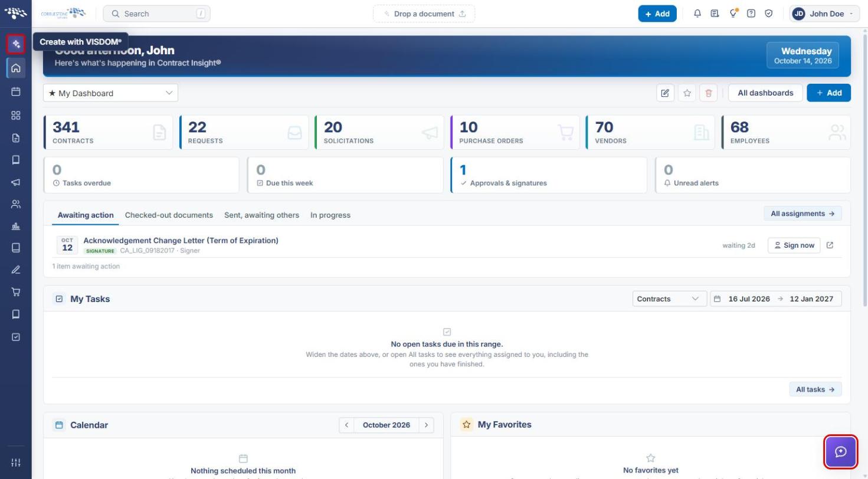This screenshot has height=479, width=868.
Task: View All assignments
Action: pyautogui.click(x=803, y=214)
